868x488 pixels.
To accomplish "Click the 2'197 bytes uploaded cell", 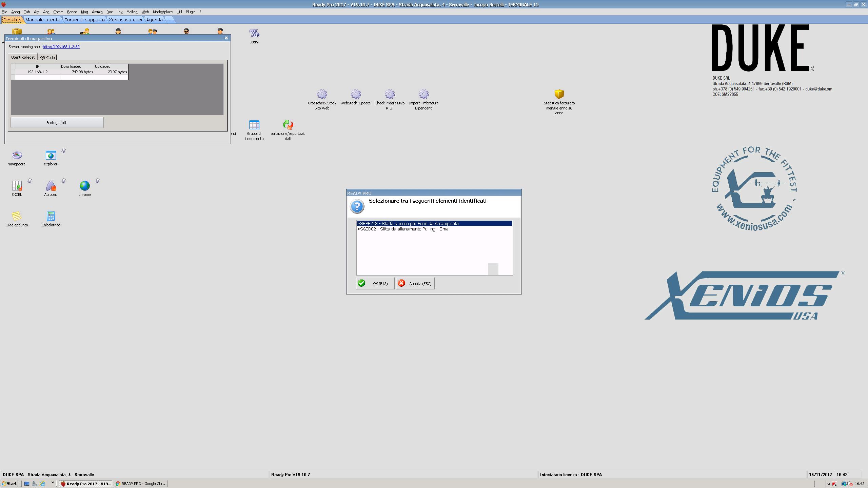I will point(111,72).
